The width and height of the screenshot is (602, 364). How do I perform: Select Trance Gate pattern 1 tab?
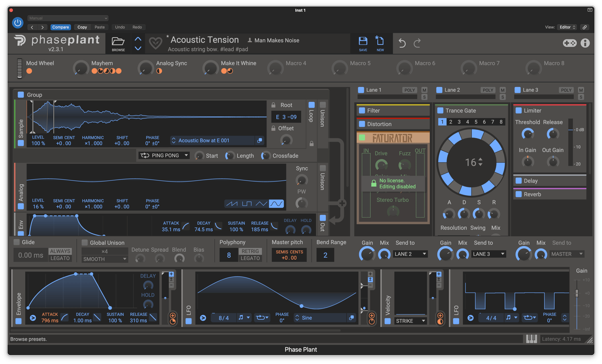tap(442, 122)
